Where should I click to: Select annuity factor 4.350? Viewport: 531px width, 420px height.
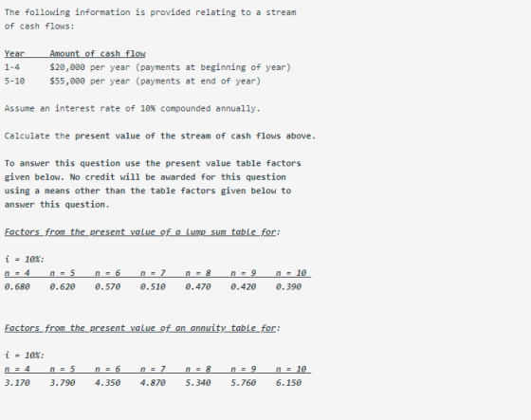(108, 383)
